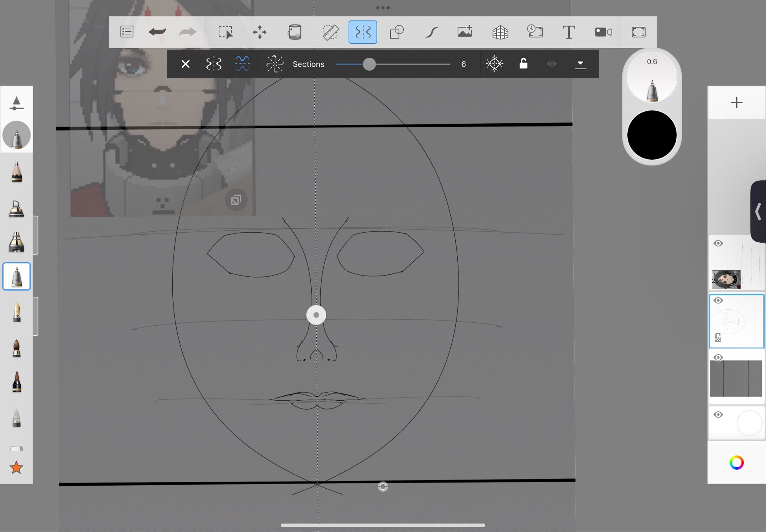Start video recording with camera icon
The height and width of the screenshot is (532, 766).
603,32
